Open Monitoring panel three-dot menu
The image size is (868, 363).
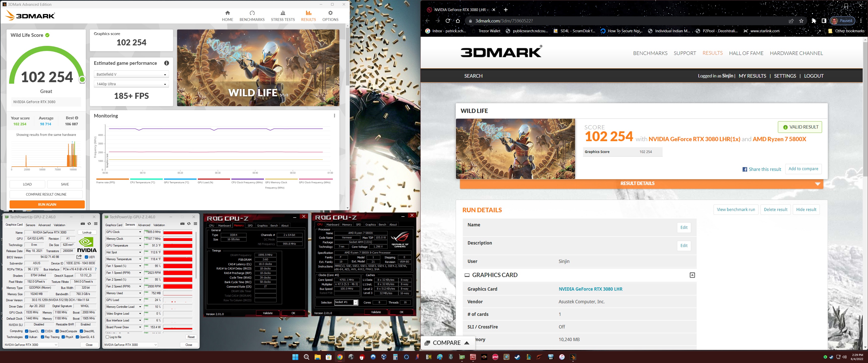pyautogui.click(x=334, y=115)
